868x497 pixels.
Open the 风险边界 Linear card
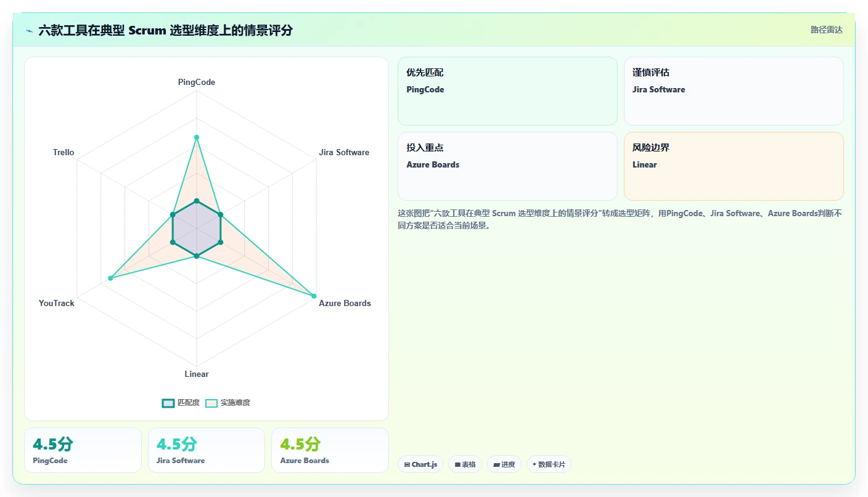coord(734,166)
